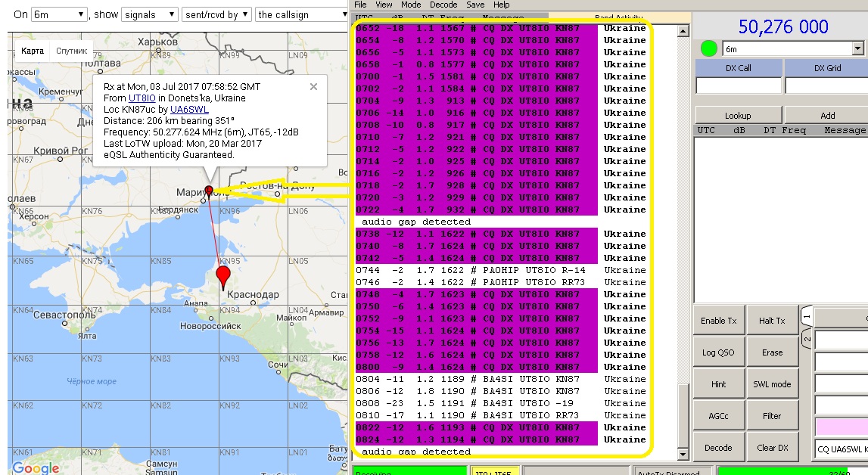868x475 pixels.
Task: Follow the UT8IO callsign link
Action: point(142,98)
